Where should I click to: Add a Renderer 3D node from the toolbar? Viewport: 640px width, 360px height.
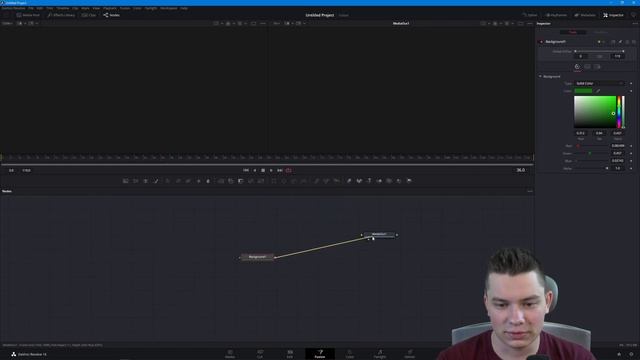click(x=409, y=181)
